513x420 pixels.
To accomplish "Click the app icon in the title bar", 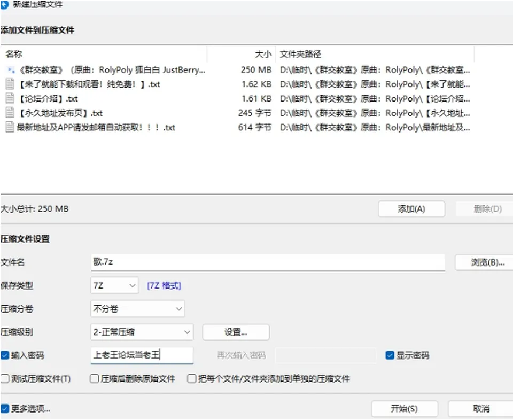I will 5,5.
